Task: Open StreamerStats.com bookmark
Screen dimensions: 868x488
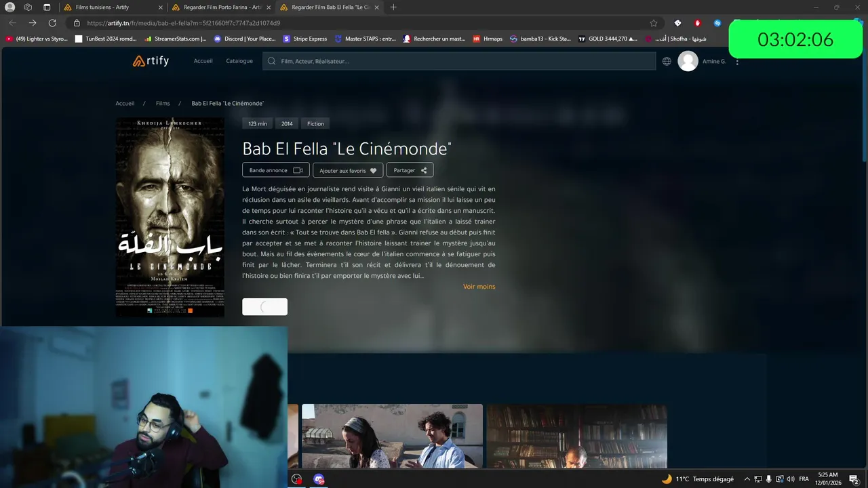Action: click(176, 39)
